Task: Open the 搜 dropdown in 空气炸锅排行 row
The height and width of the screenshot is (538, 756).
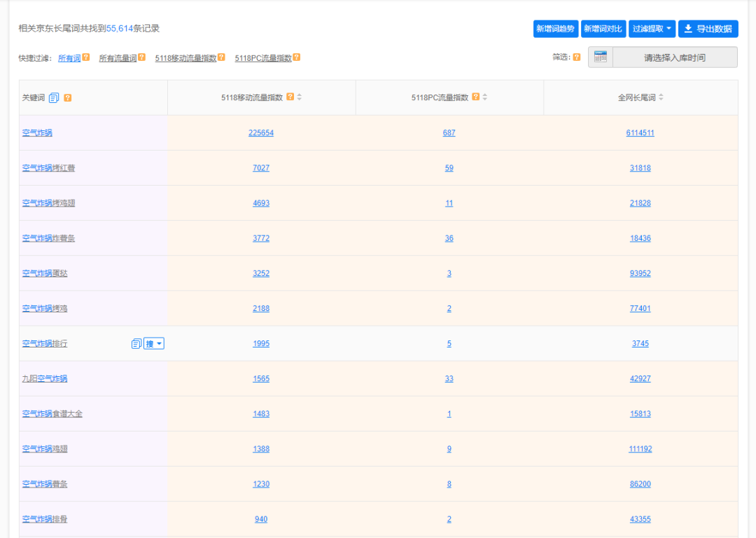Action: coord(153,343)
